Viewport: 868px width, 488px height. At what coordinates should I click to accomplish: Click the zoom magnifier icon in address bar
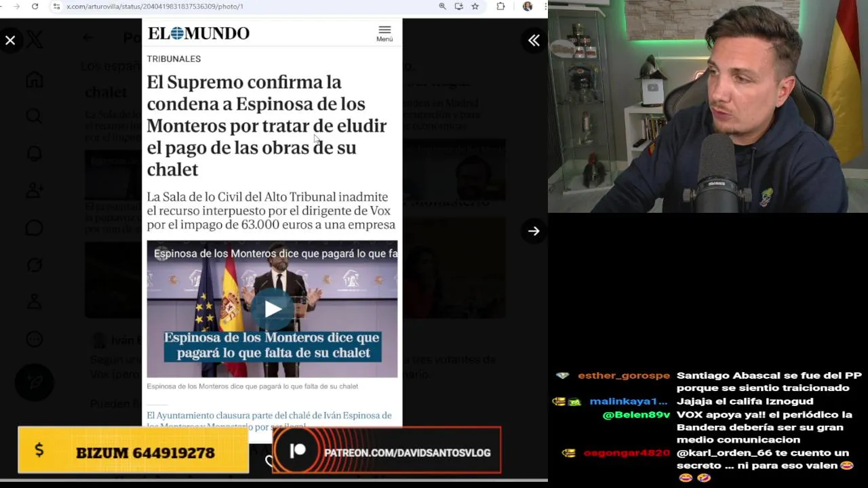[x=442, y=6]
